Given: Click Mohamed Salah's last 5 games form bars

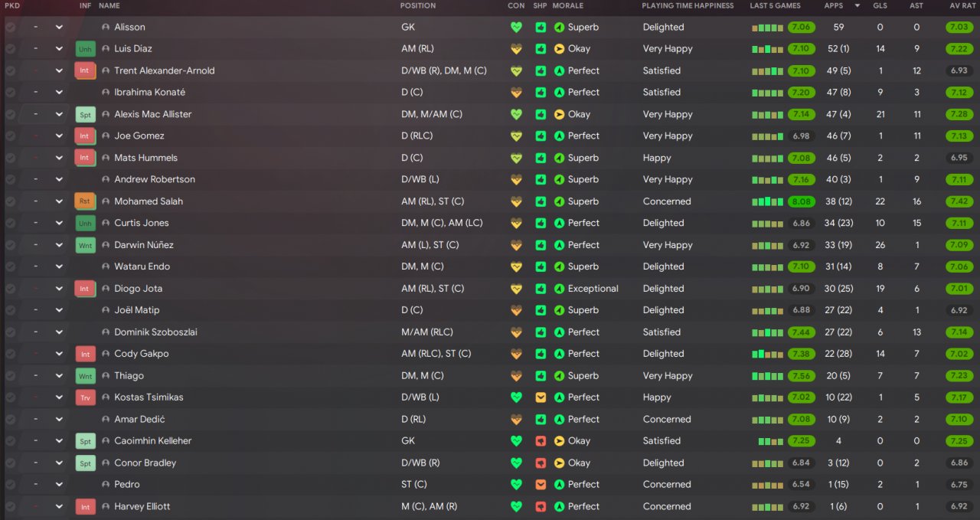Looking at the screenshot, I should coord(766,201).
